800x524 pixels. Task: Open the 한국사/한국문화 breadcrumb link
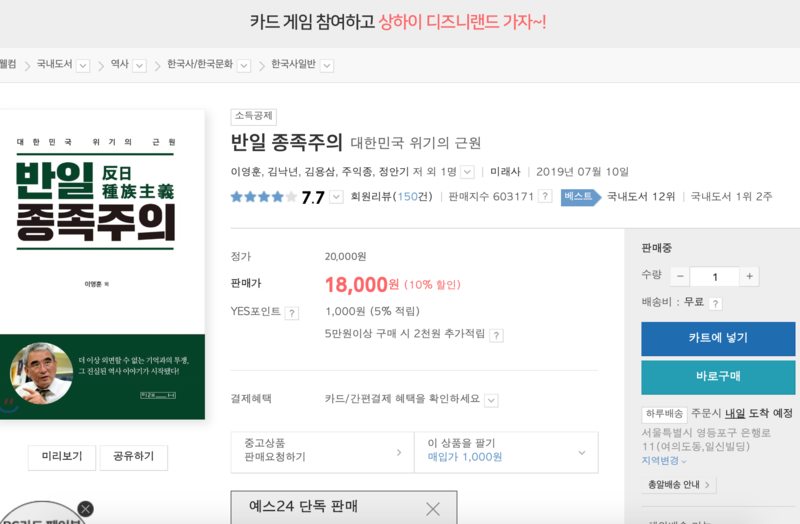(x=200, y=64)
